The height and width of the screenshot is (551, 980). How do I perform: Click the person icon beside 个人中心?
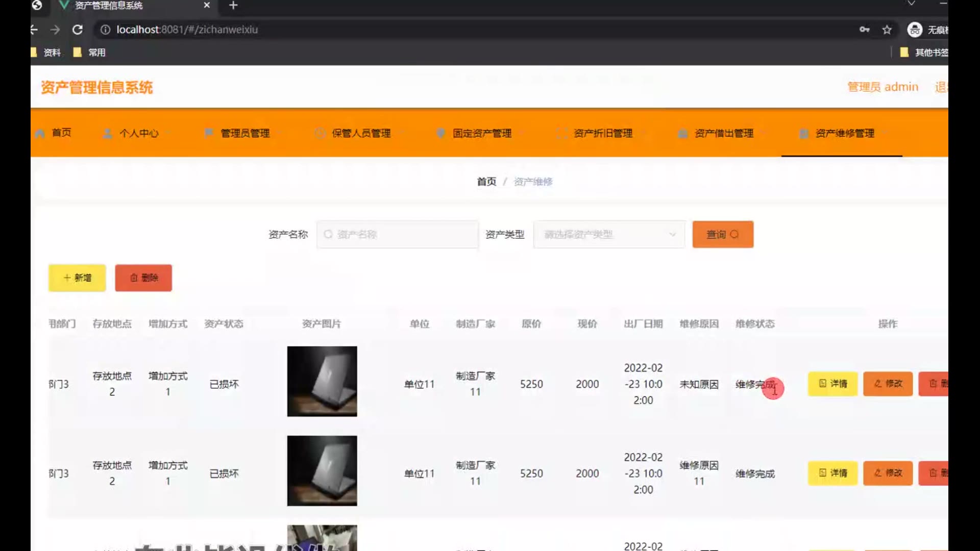[x=108, y=134]
